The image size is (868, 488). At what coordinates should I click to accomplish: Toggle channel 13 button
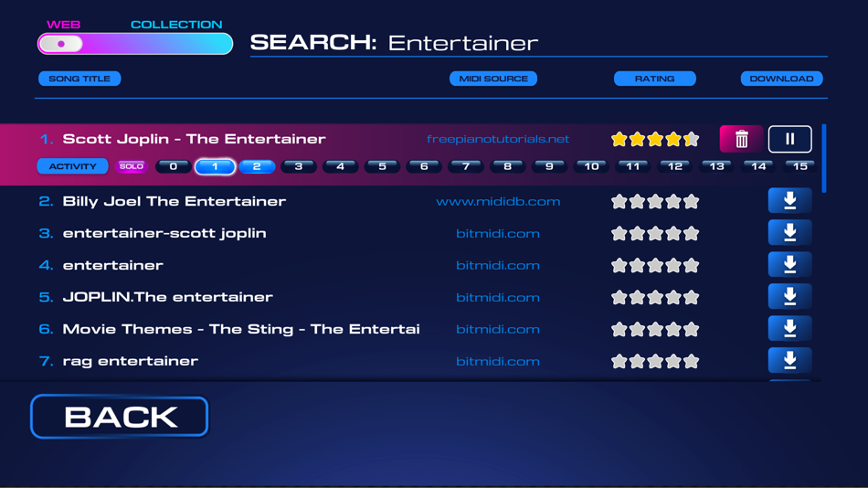716,166
